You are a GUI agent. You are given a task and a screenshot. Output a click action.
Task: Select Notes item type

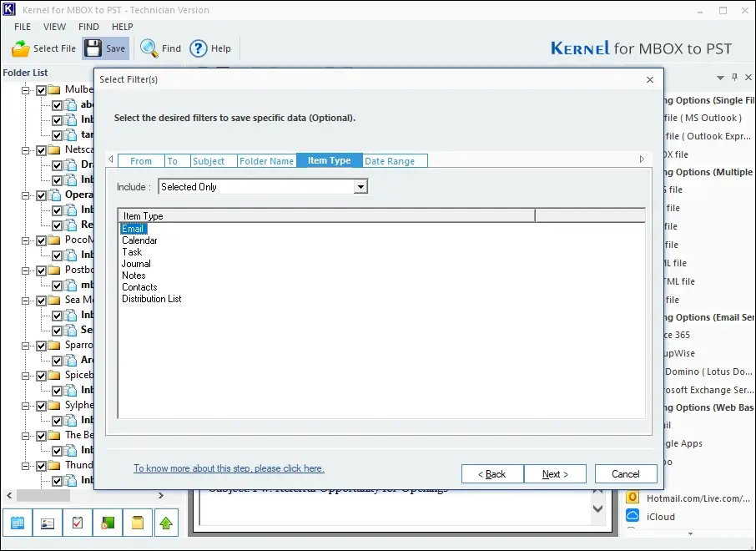click(x=134, y=275)
